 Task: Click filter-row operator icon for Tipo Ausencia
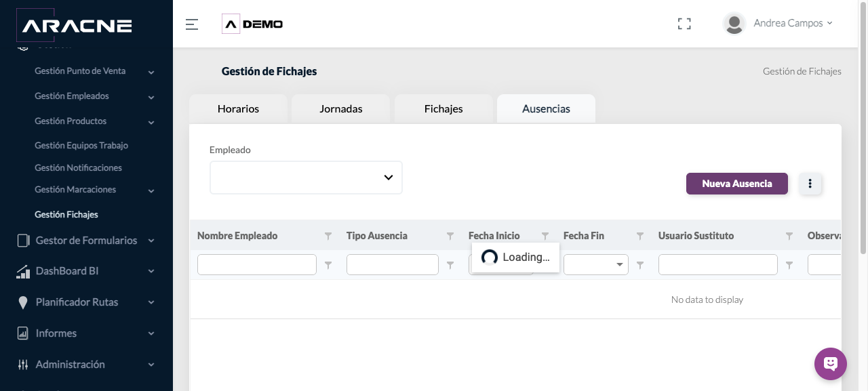pos(450,266)
